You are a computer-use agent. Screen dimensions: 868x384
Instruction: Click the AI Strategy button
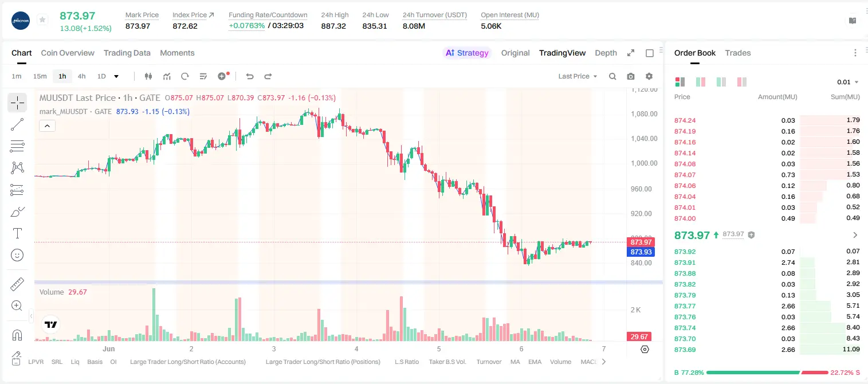pyautogui.click(x=467, y=53)
